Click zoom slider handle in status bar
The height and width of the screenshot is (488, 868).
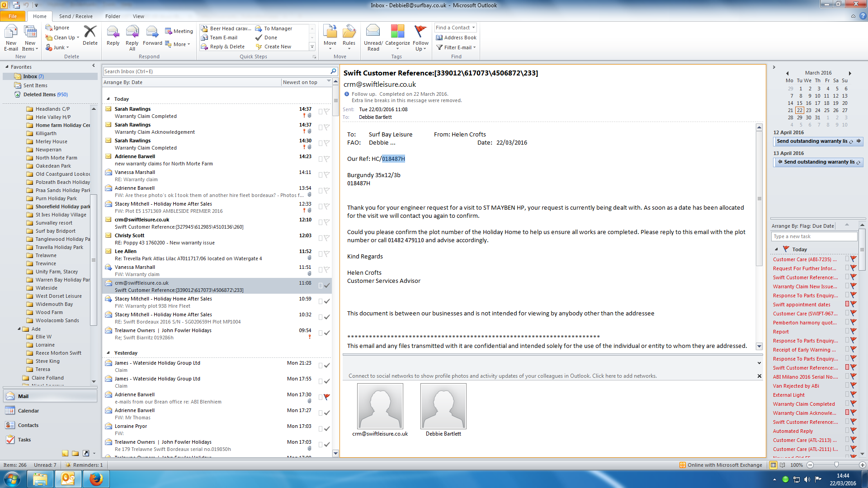[836, 465]
